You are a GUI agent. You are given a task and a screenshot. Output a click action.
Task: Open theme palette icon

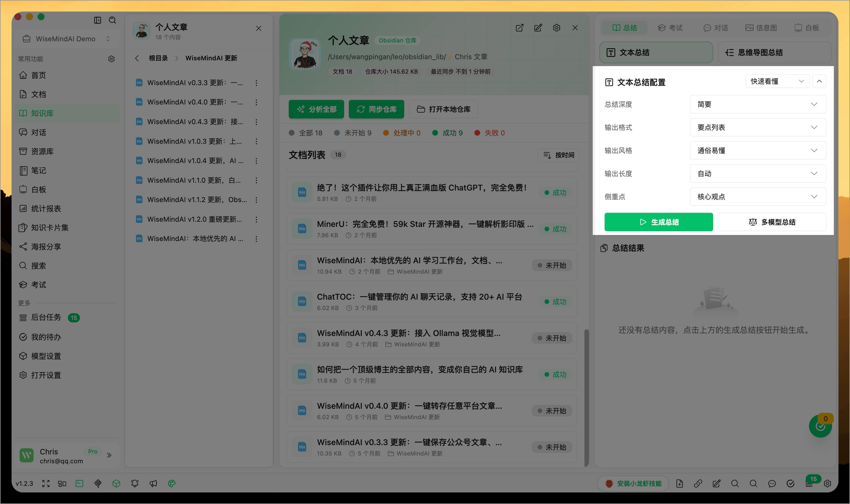(172, 483)
